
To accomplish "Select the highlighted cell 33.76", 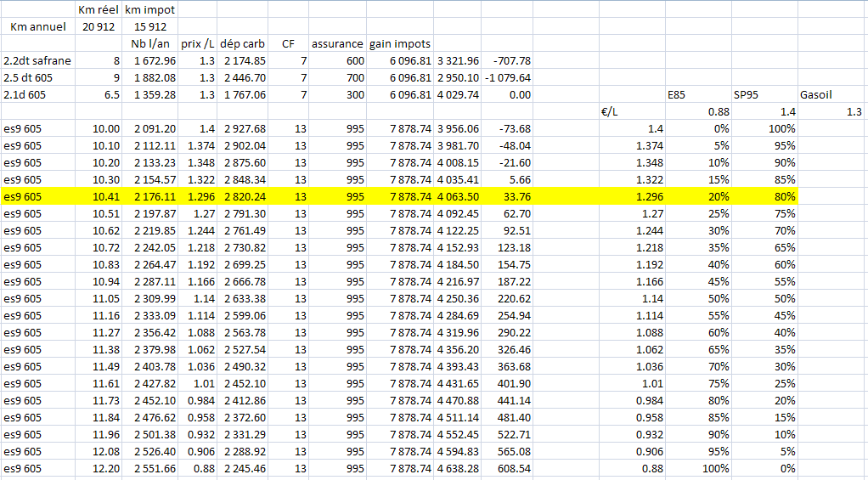I will tap(506, 196).
